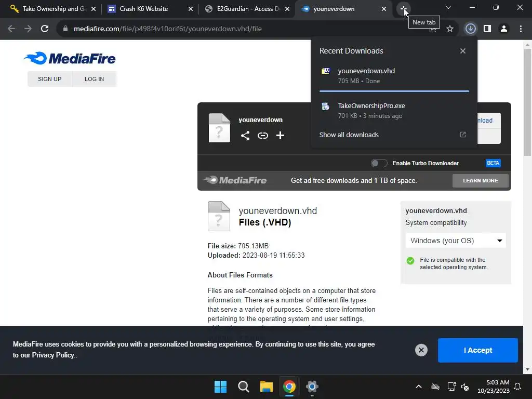Enable the Turbo Downloader switch
Image resolution: width=532 pixels, height=399 pixels.
pyautogui.click(x=379, y=163)
